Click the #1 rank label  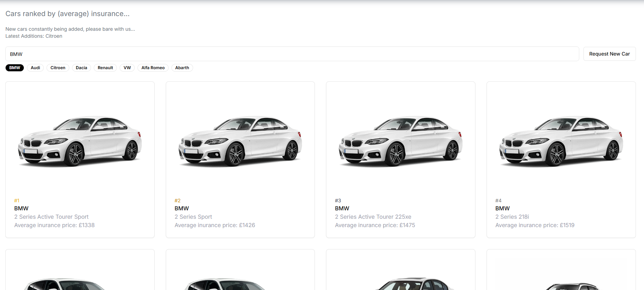tap(17, 201)
